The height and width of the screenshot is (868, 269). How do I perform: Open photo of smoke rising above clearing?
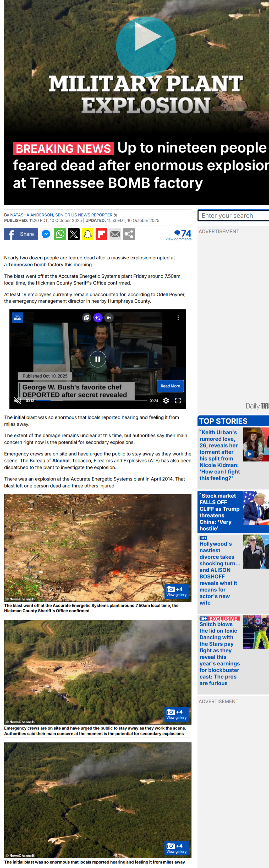point(98,672)
